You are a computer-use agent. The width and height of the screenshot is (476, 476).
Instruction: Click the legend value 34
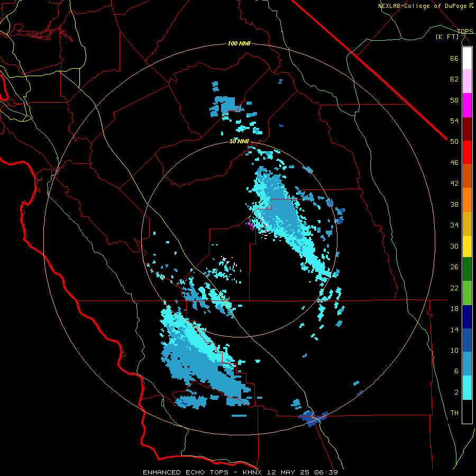tap(454, 225)
